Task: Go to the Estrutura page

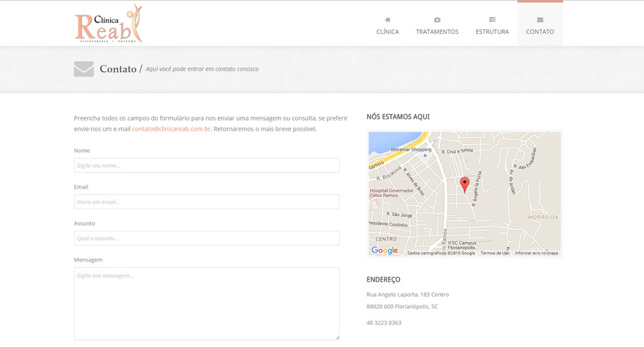Action: click(492, 31)
